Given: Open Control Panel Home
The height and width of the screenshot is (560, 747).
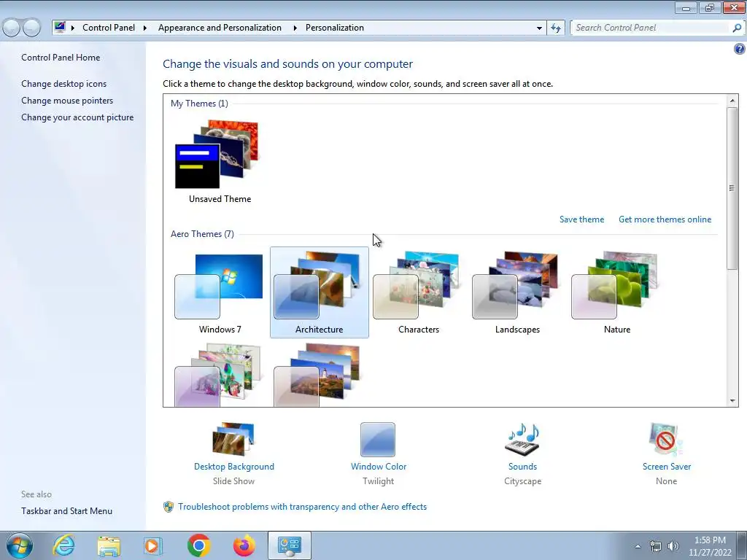Looking at the screenshot, I should point(61,57).
